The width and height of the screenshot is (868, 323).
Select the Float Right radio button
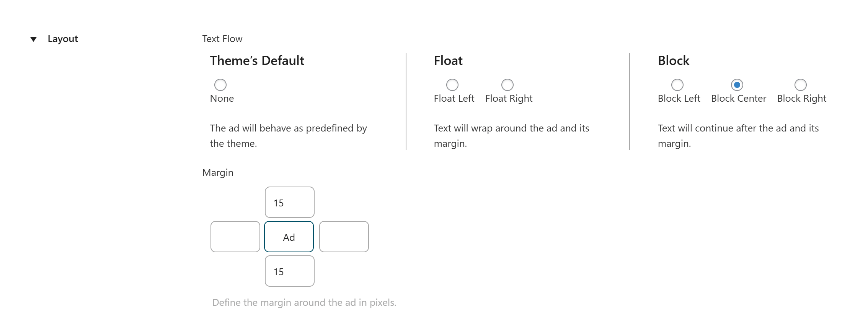(508, 85)
